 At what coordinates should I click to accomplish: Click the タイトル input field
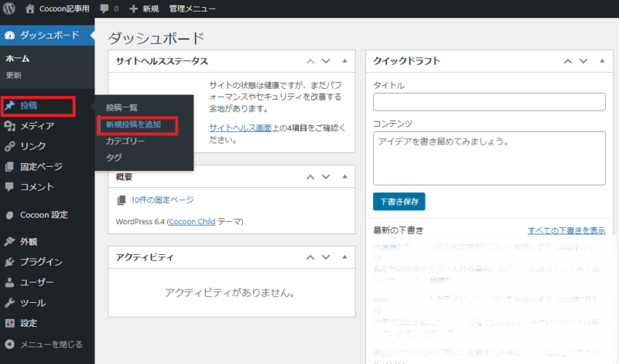489,102
